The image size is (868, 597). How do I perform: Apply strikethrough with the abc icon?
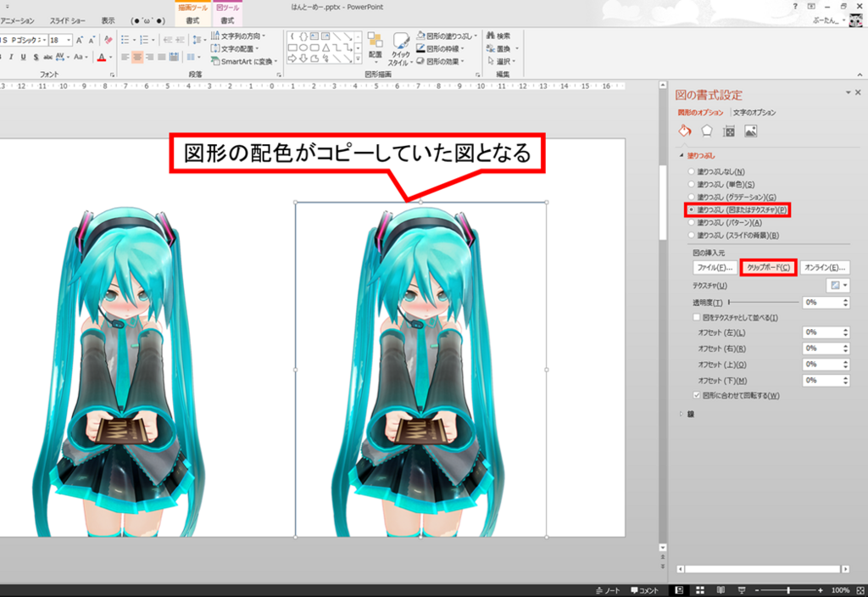point(47,57)
